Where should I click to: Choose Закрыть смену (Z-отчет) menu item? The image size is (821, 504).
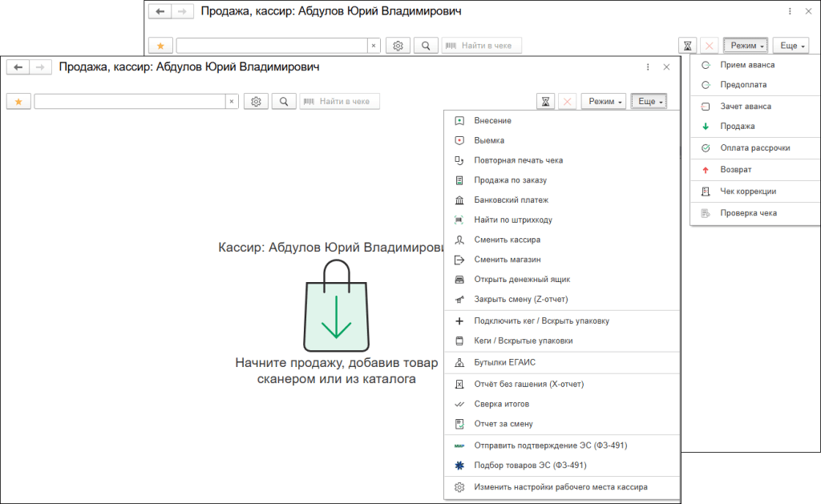click(520, 300)
